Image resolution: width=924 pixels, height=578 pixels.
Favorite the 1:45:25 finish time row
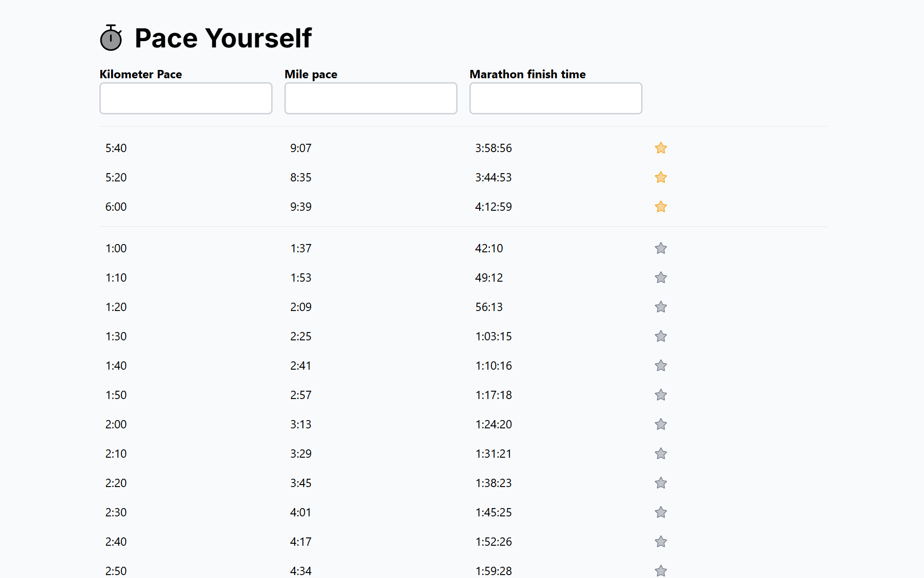(661, 512)
